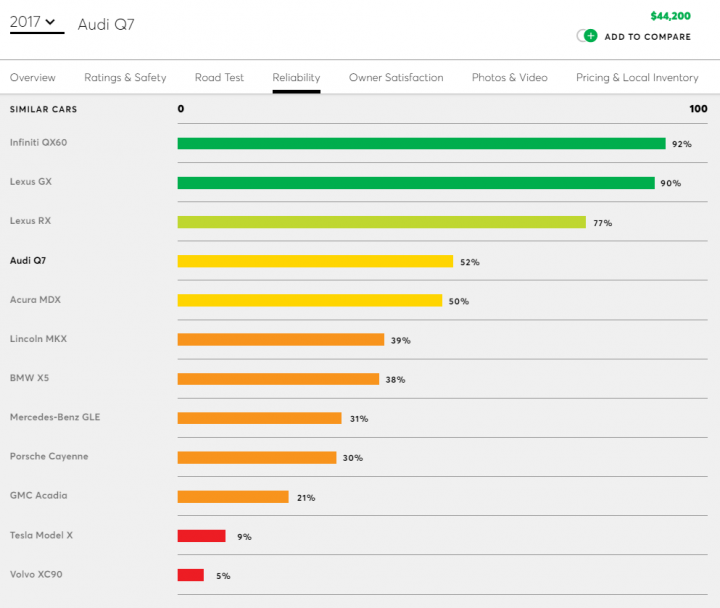Go to the Road Test tab
The image size is (720, 608).
click(219, 78)
